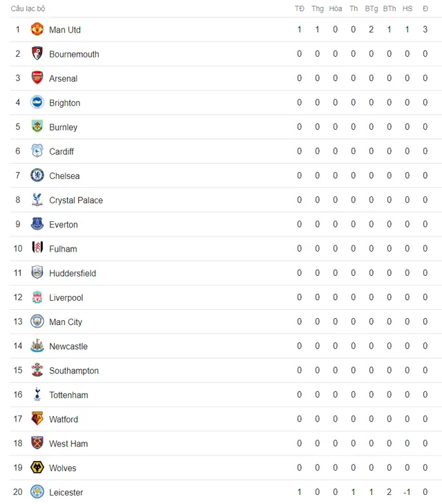The width and height of the screenshot is (442, 504).
Task: Click the West Ham team name
Action: click(68, 444)
